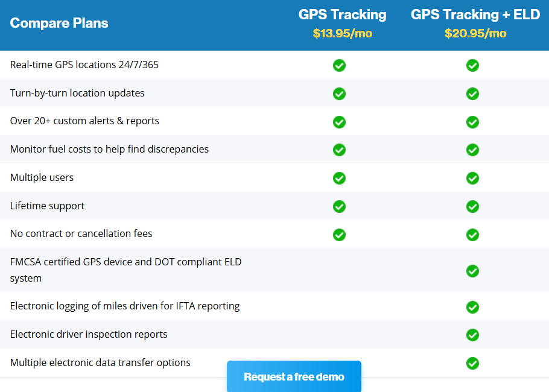Click the Monitor fuel costs checkmark under GPS Tracking
The width and height of the screenshot is (549, 392).
coord(339,150)
